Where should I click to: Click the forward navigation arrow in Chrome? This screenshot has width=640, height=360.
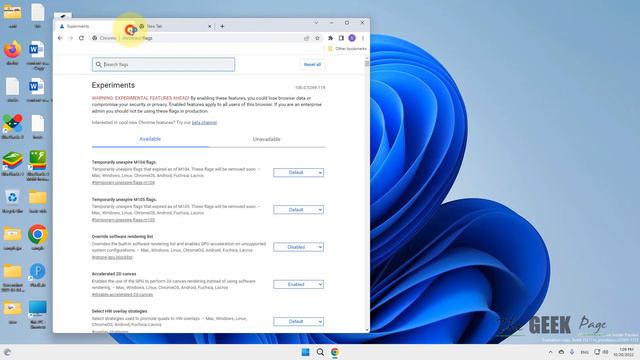click(71, 38)
